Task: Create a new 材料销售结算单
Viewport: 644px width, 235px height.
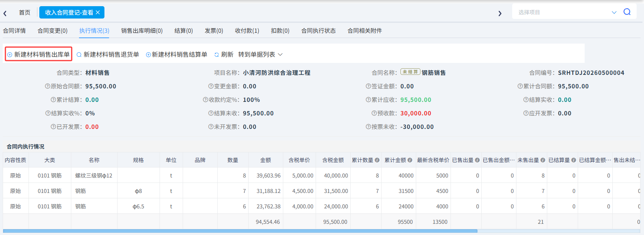Action: [177, 55]
